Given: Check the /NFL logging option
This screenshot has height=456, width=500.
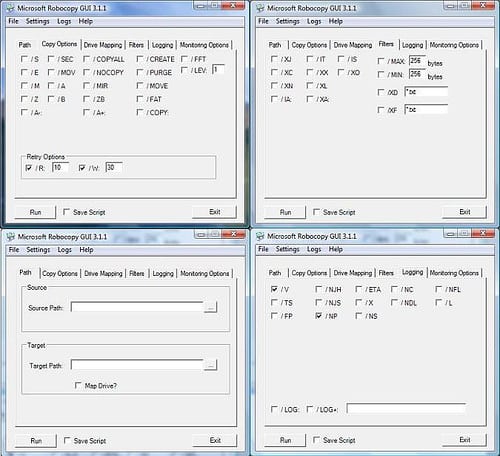Looking at the screenshot, I should [x=439, y=289].
